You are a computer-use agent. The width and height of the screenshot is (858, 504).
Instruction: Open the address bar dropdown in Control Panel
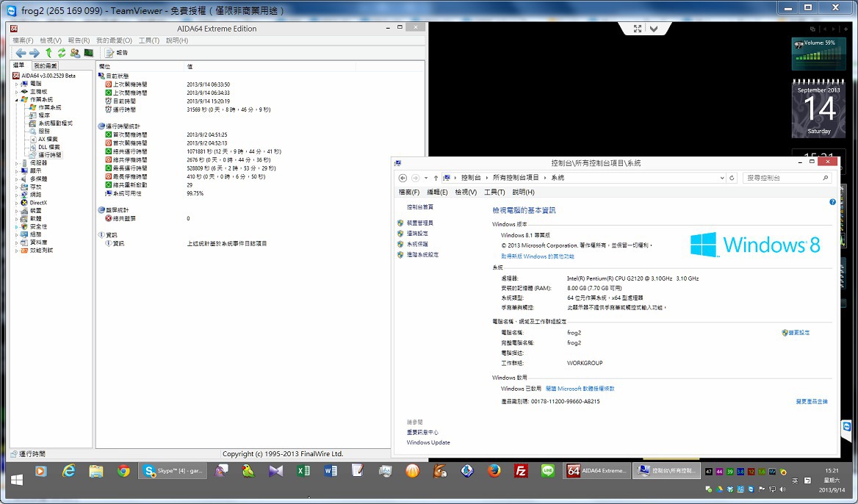pos(722,178)
